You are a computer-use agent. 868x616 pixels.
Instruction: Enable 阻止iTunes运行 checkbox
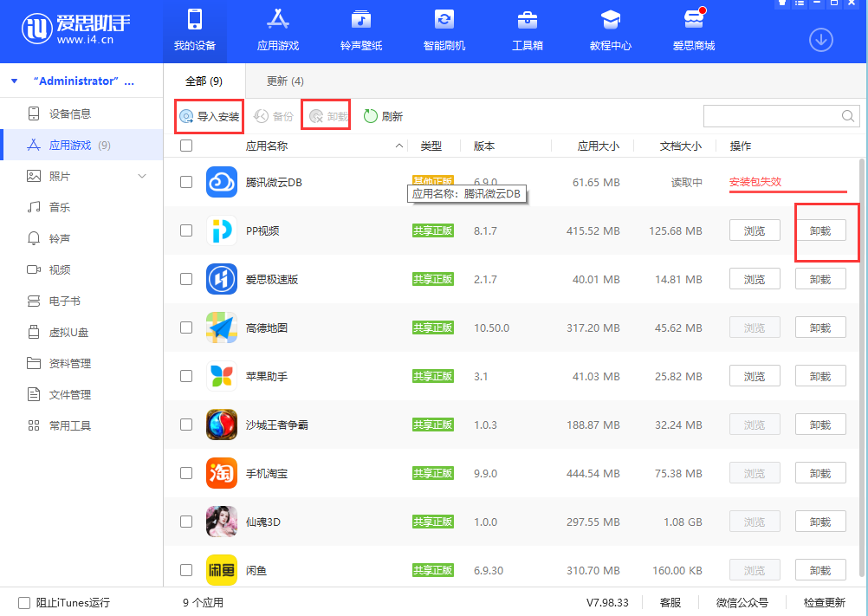coord(23,603)
